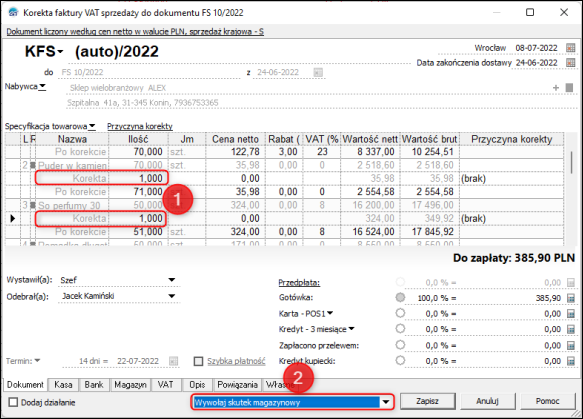Click calculator icon beside Karta - POS1 amount
Screen dimensions: 583x419
pyautogui.click(x=571, y=314)
